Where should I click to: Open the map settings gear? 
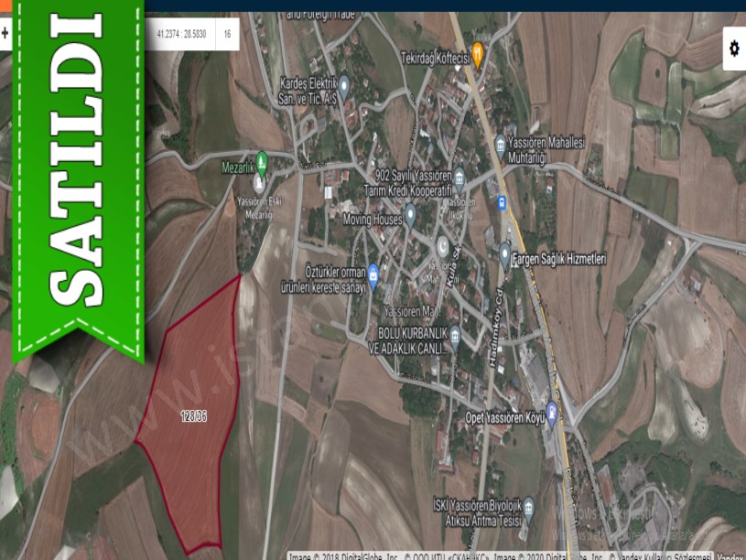coord(733,48)
